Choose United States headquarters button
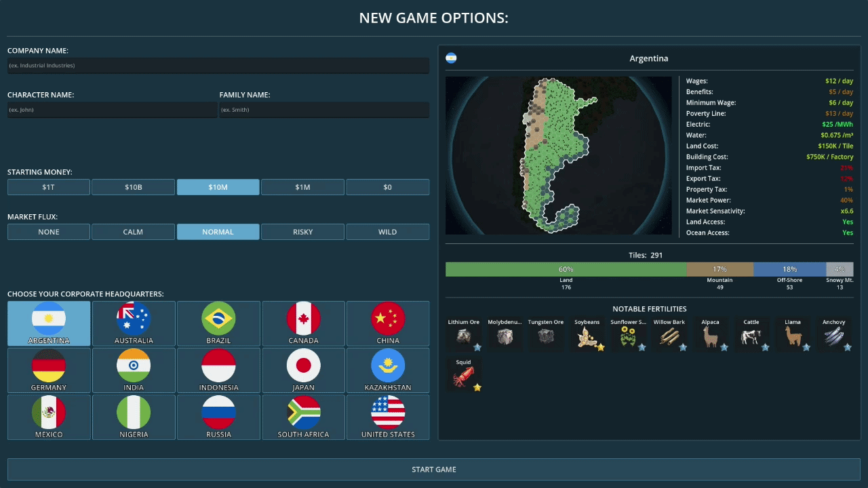Image resolution: width=868 pixels, height=488 pixels. [388, 417]
